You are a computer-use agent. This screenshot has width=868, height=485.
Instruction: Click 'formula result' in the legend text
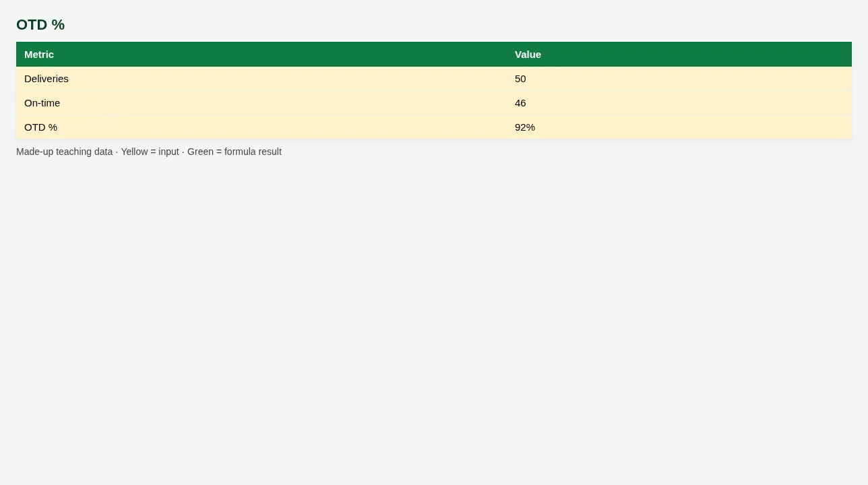(x=253, y=152)
